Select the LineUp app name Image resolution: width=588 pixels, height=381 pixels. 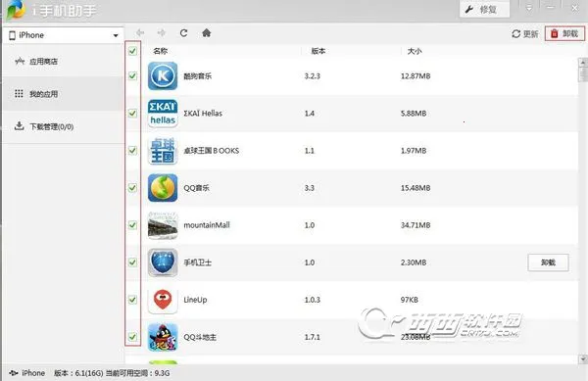pyautogui.click(x=195, y=300)
